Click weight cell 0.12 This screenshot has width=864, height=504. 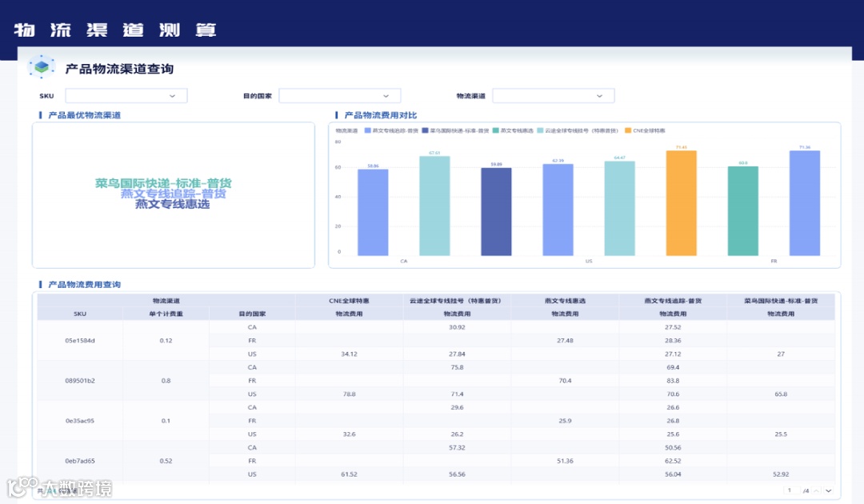[166, 341]
